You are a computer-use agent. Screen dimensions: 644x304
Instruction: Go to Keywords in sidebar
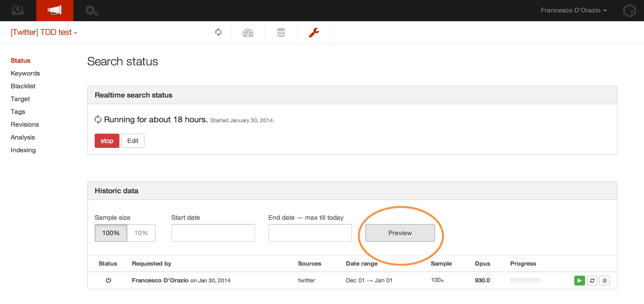pos(25,73)
